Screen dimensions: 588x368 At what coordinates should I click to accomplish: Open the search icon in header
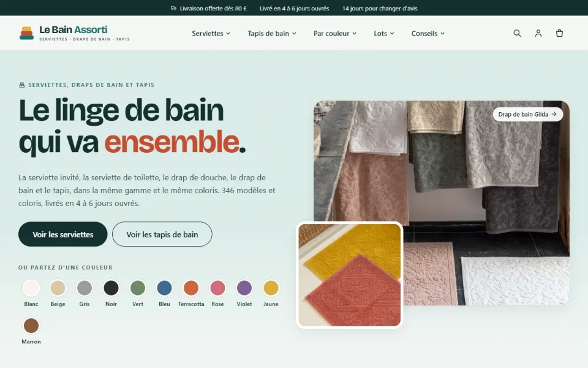click(x=517, y=33)
